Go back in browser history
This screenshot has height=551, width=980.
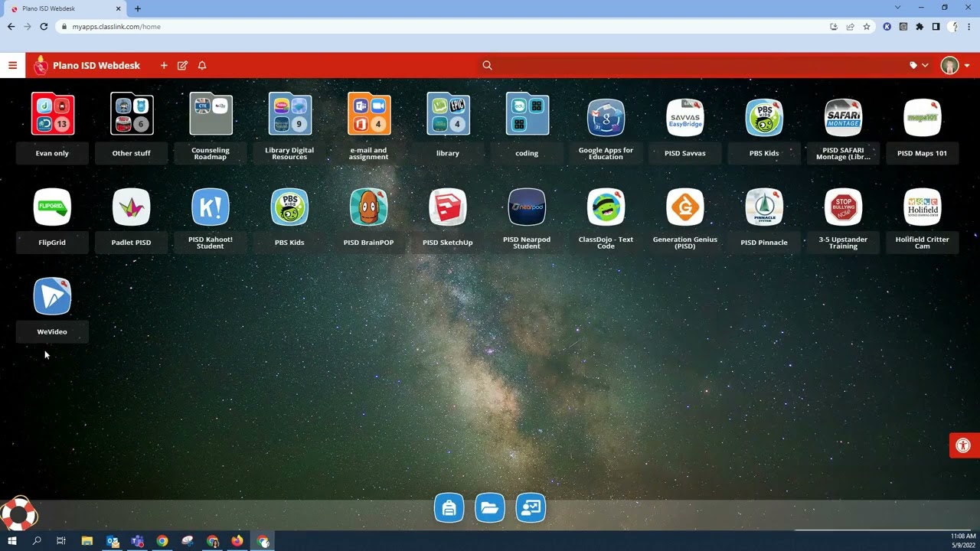11,27
